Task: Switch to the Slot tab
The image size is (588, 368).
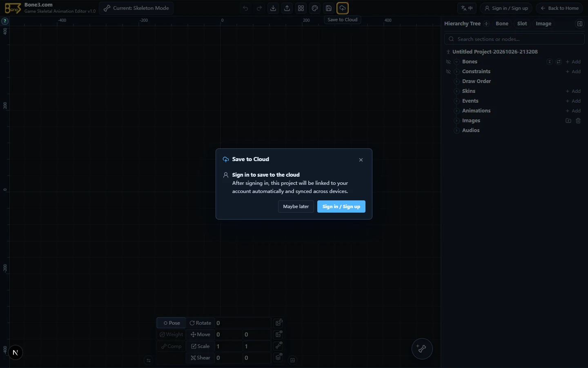Action: [522, 24]
